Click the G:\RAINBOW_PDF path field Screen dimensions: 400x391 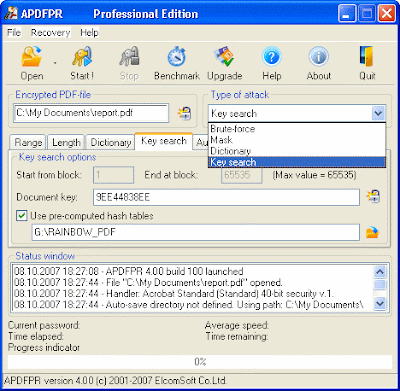pyautogui.click(x=196, y=232)
